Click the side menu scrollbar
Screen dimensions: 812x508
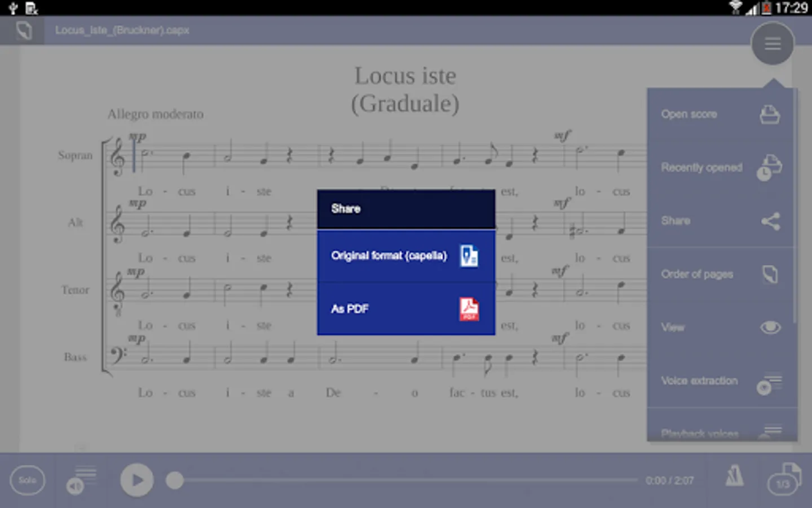pyautogui.click(x=795, y=206)
